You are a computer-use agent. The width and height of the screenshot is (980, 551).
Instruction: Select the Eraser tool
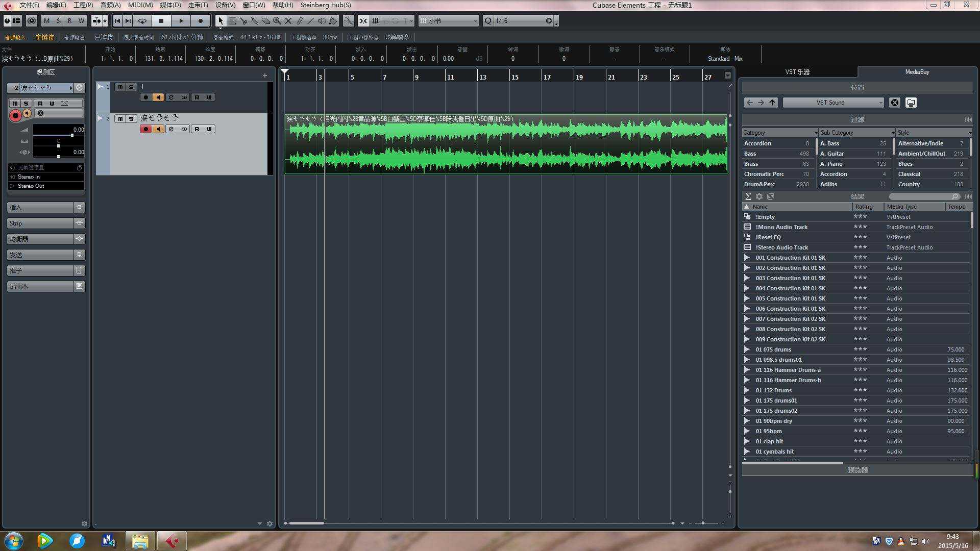coord(266,21)
